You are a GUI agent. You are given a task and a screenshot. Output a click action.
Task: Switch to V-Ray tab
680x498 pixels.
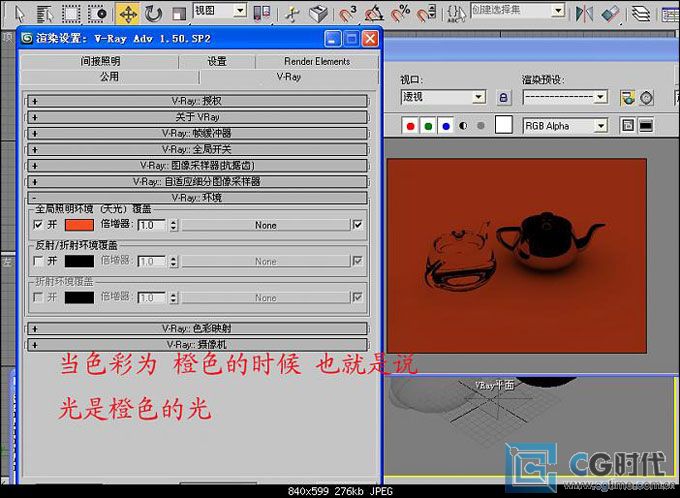[x=289, y=77]
